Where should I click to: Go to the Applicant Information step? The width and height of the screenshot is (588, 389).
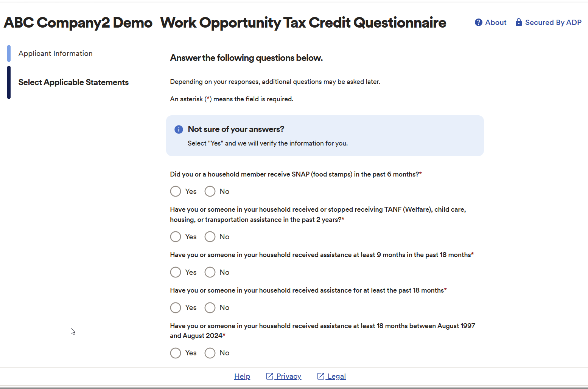click(56, 54)
